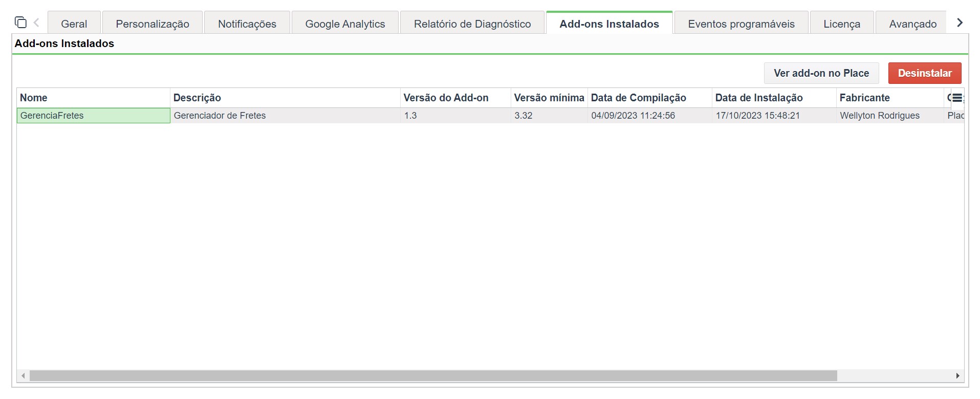
Task: Click Ver add-on no Place button
Action: click(821, 73)
